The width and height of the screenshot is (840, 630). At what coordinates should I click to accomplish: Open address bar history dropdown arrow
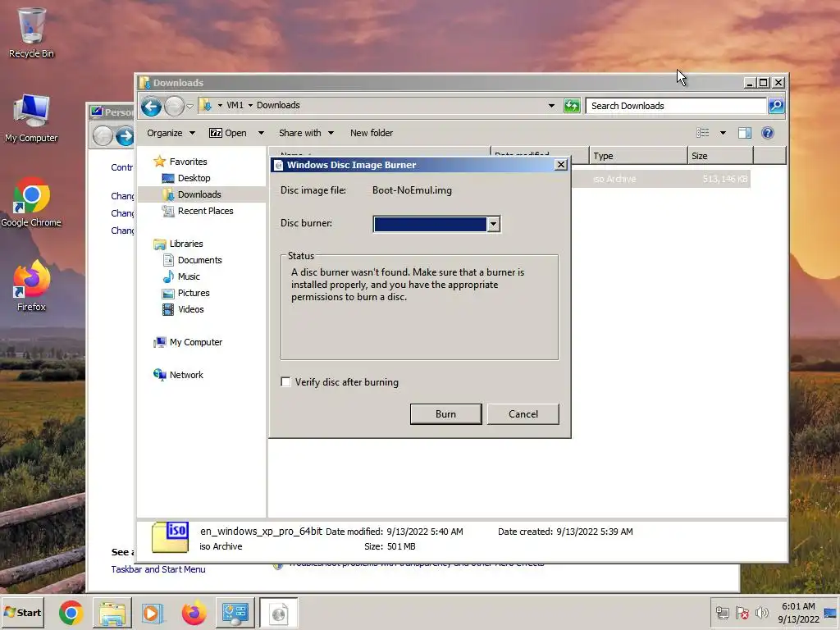point(551,106)
